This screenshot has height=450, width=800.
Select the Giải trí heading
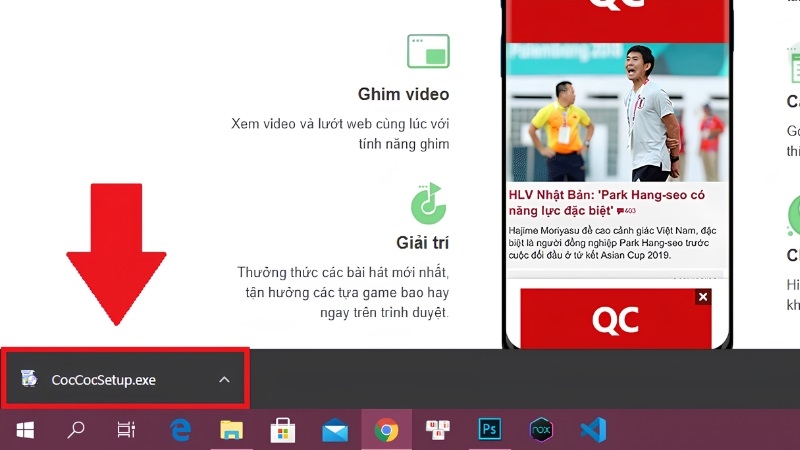click(x=422, y=243)
